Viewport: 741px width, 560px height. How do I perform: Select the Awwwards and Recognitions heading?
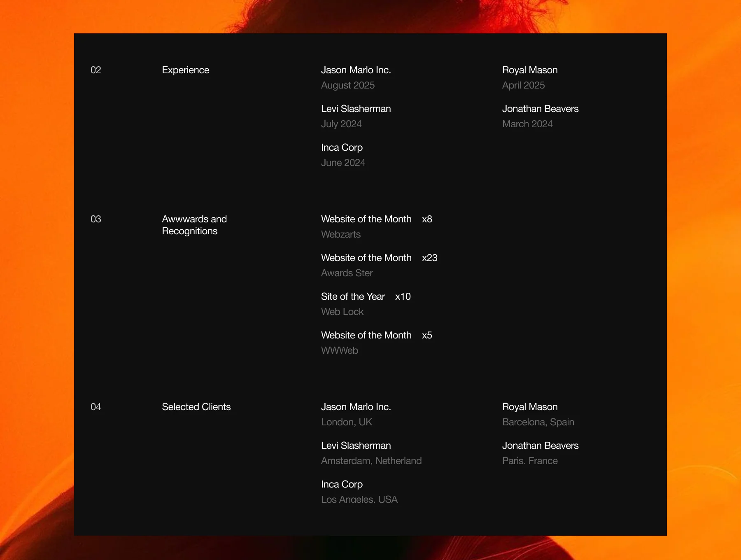(194, 225)
